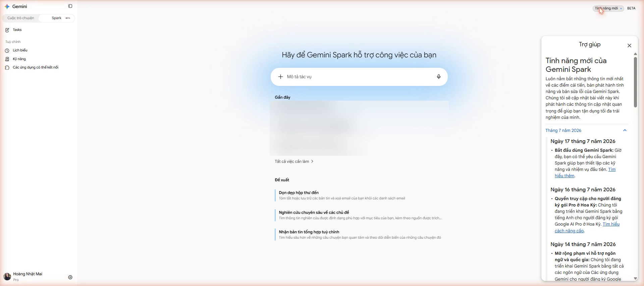Click Hoàng Nhật Mai profile avatar
Viewport: 644px width, 286px height.
7,277
